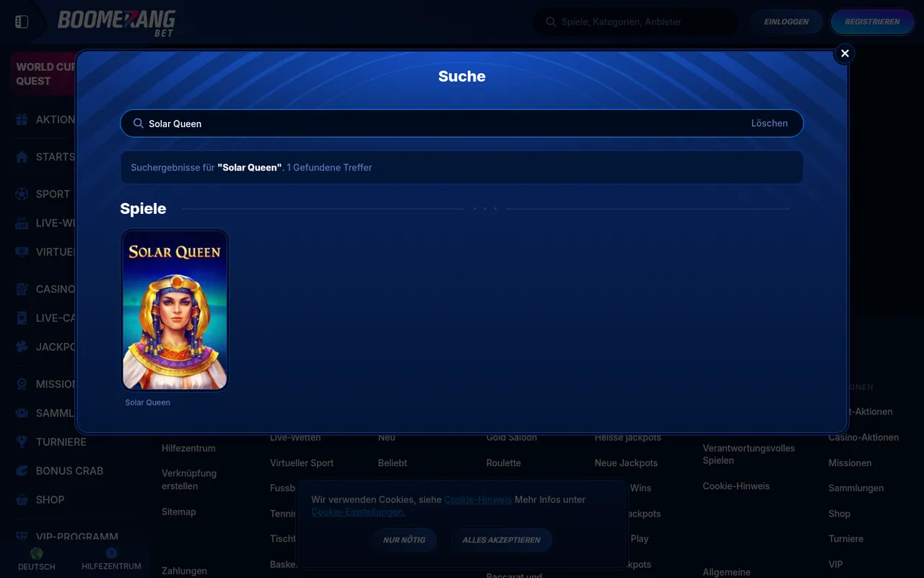Open the VIP-Programm sidebar icon

tap(22, 537)
